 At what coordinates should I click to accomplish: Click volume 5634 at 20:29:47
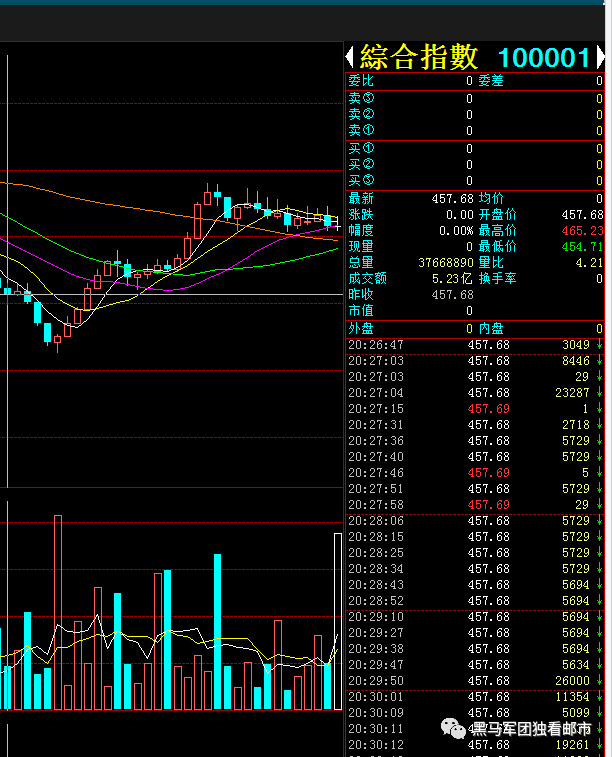coord(576,665)
